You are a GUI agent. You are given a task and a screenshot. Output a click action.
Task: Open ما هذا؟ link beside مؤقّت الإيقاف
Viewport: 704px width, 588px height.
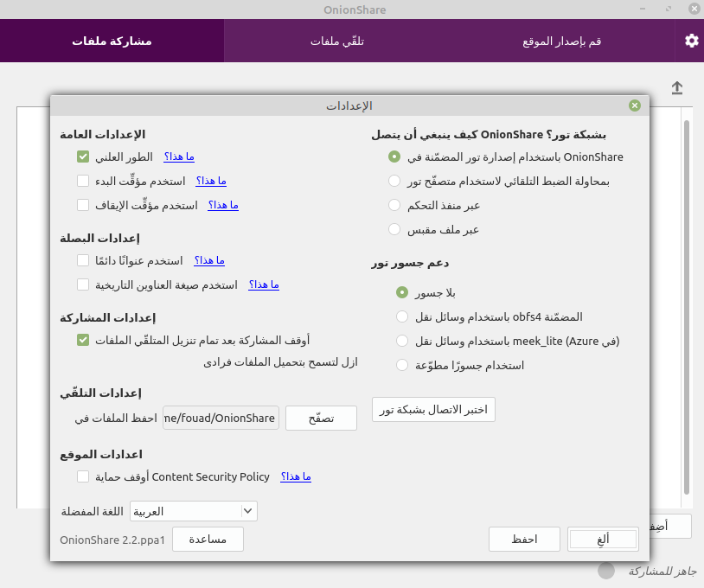click(223, 205)
